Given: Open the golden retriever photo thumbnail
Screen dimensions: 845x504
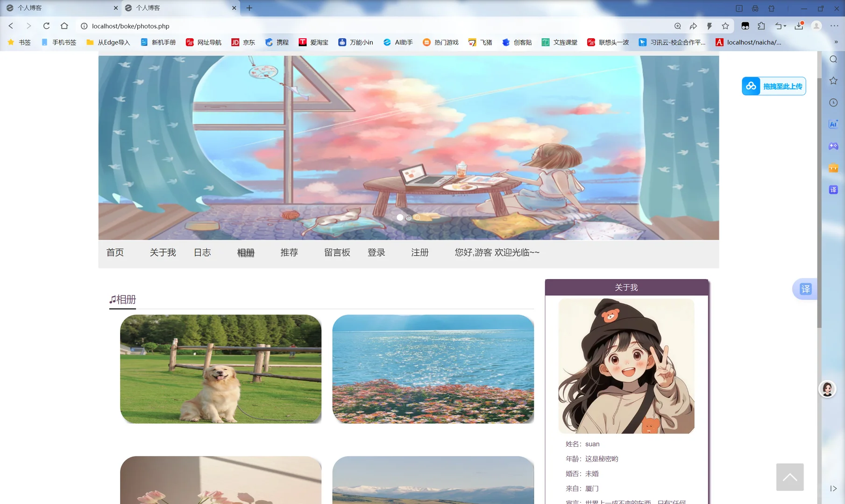Looking at the screenshot, I should click(x=220, y=369).
